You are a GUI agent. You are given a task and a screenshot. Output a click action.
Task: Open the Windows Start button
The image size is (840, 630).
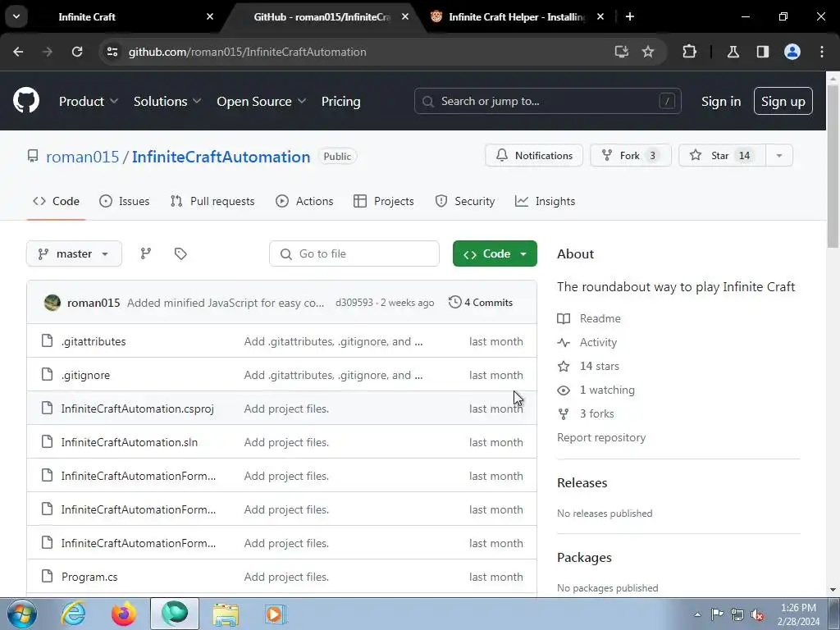click(22, 614)
